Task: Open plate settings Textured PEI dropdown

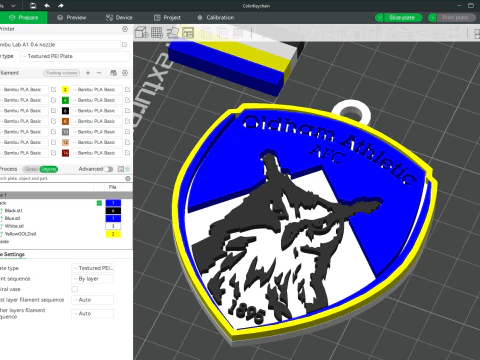Action: [x=93, y=268]
